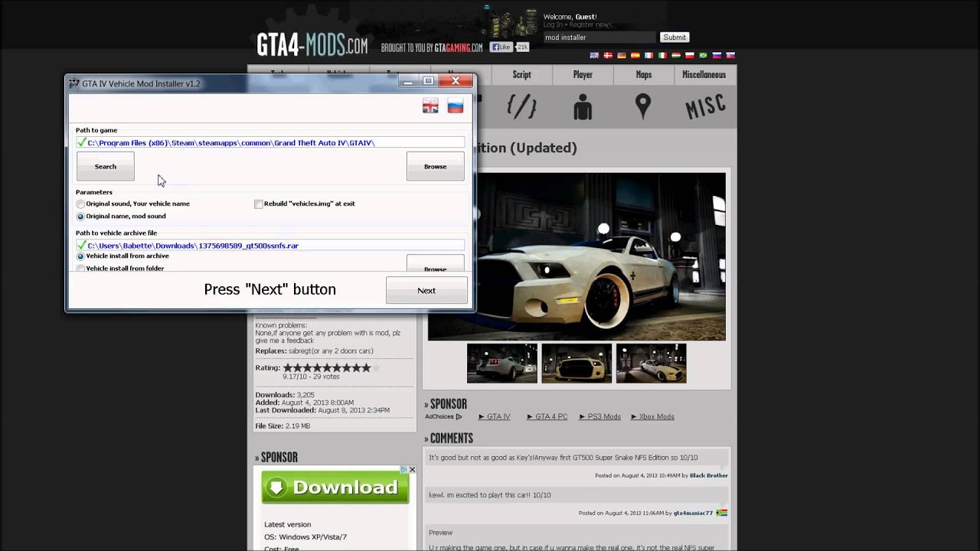Screen dimensions: 980x551
Task: Click the 'Log In' link
Action: pyautogui.click(x=554, y=25)
